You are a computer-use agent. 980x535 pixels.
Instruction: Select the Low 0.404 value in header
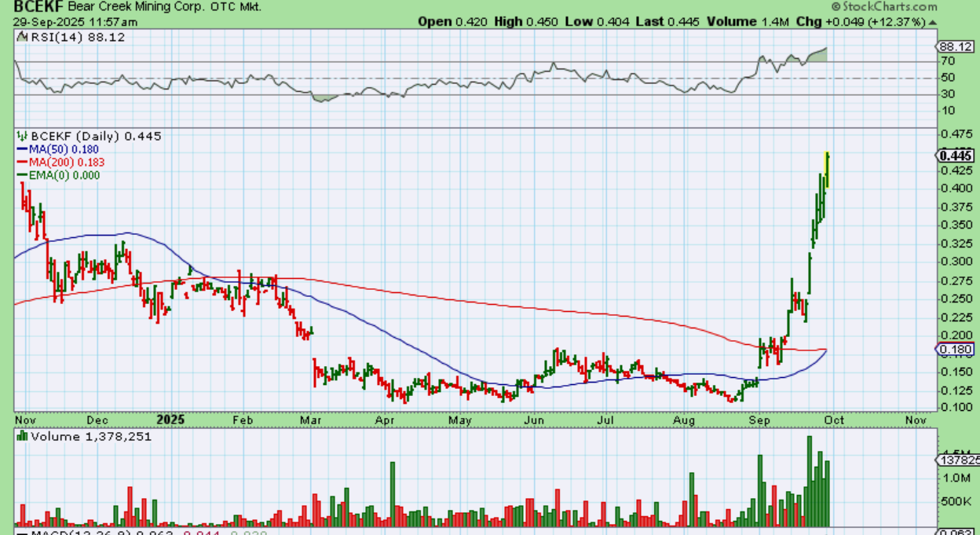(x=597, y=21)
